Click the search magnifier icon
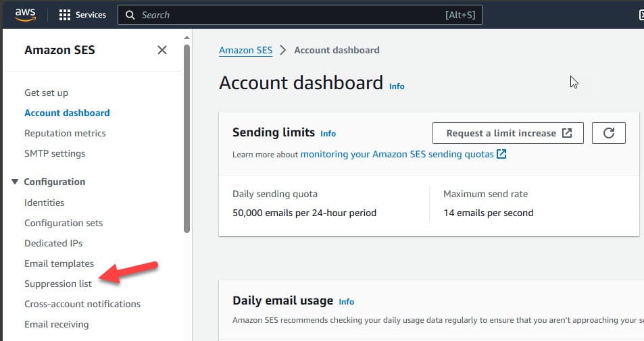 click(130, 15)
